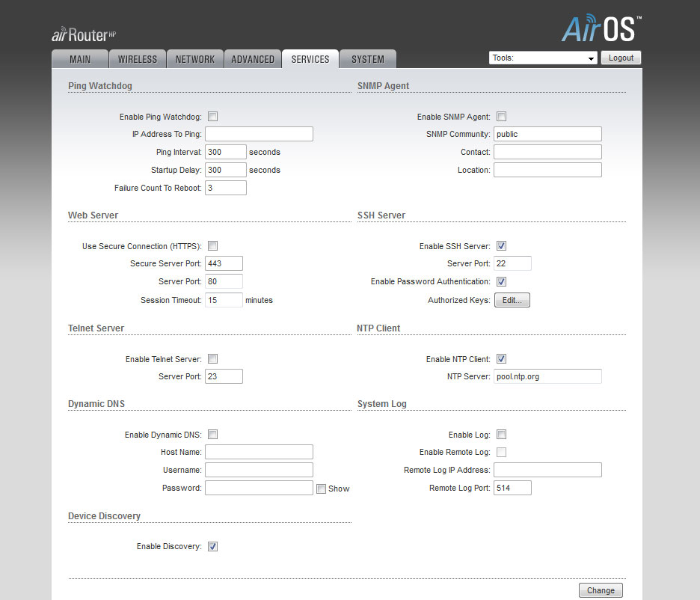
Task: Click the airRouter HP logo
Action: click(82, 34)
